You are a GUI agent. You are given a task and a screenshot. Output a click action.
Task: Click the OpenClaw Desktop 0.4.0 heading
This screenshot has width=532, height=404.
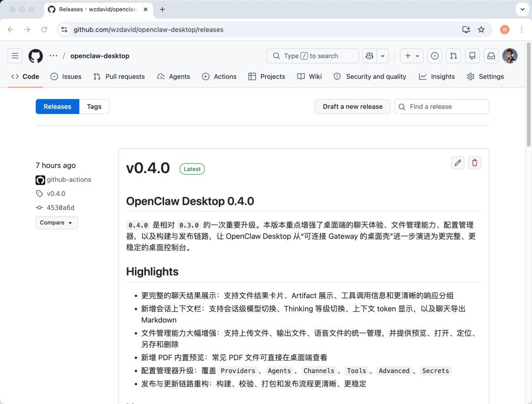click(190, 201)
